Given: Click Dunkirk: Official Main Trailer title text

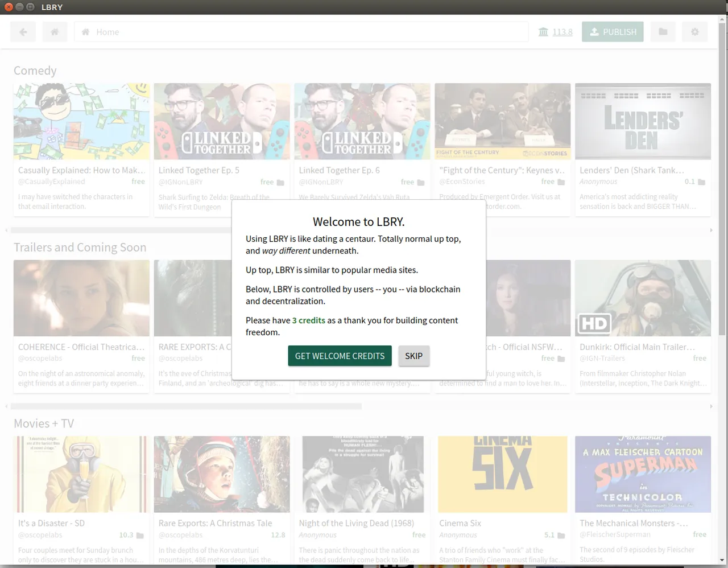Looking at the screenshot, I should click(x=637, y=347).
